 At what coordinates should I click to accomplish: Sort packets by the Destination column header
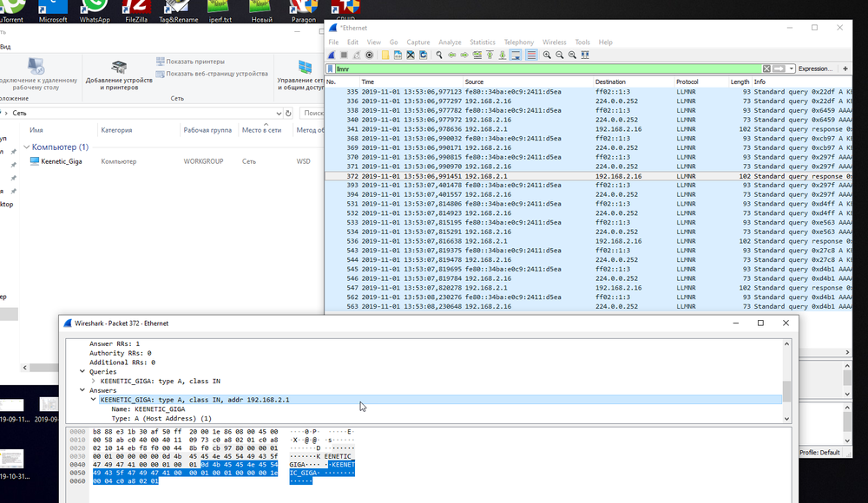coord(634,82)
